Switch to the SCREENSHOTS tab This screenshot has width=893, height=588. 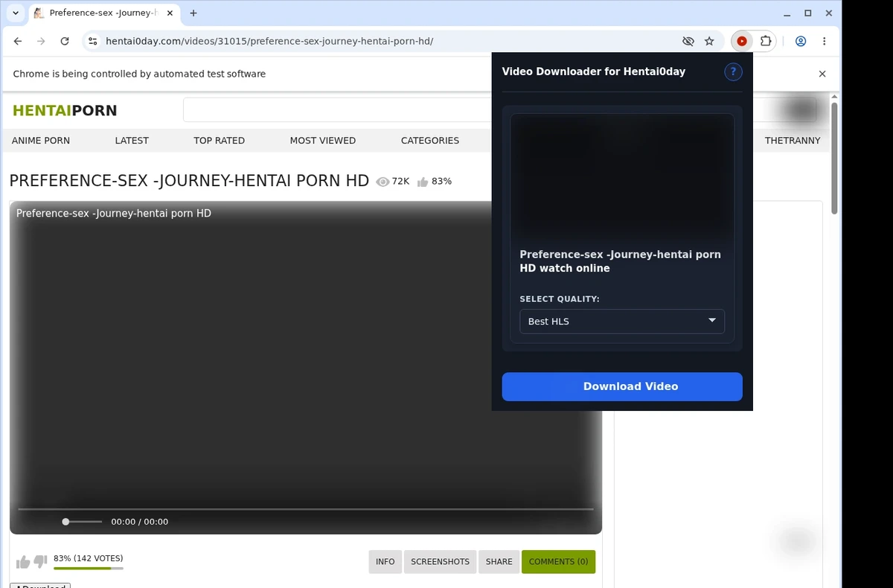pos(440,562)
